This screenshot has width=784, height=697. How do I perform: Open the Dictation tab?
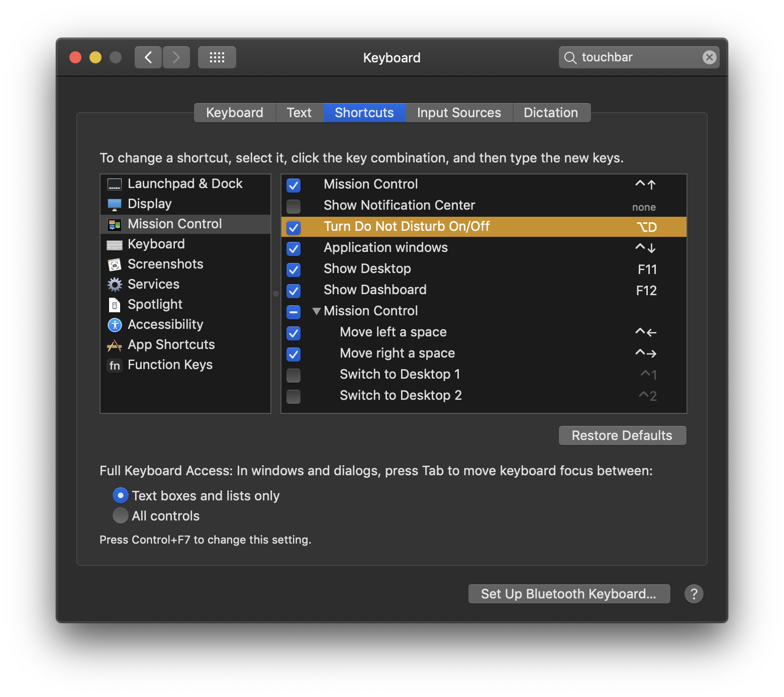tap(551, 112)
